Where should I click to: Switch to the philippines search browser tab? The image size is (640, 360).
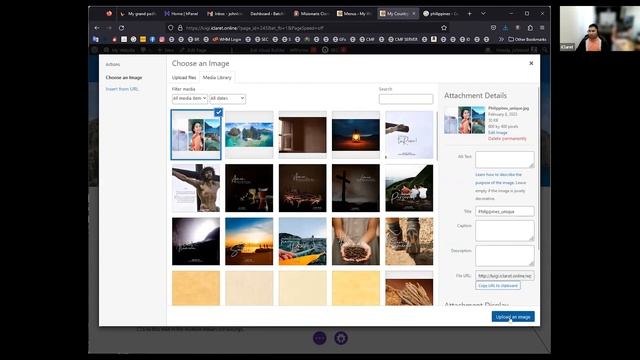440,13
